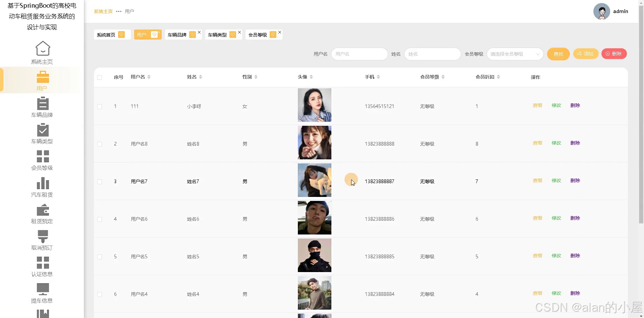Sort by 性别 column arrows

pyautogui.click(x=256, y=77)
